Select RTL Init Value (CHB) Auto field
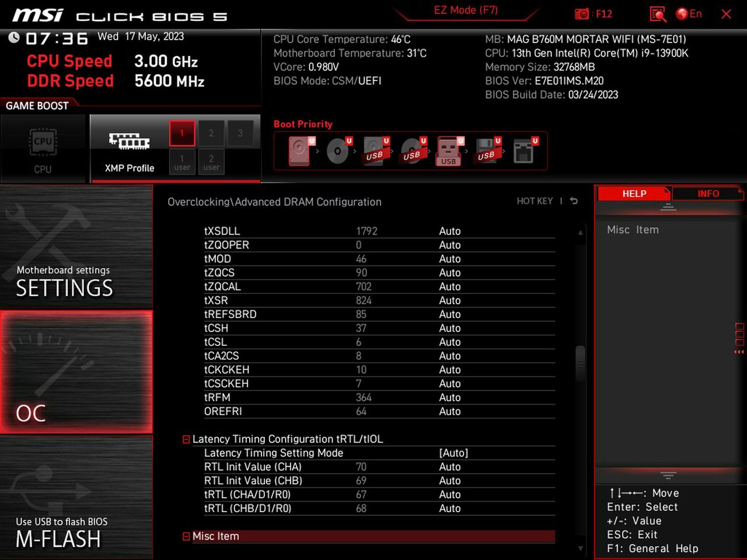 [450, 481]
